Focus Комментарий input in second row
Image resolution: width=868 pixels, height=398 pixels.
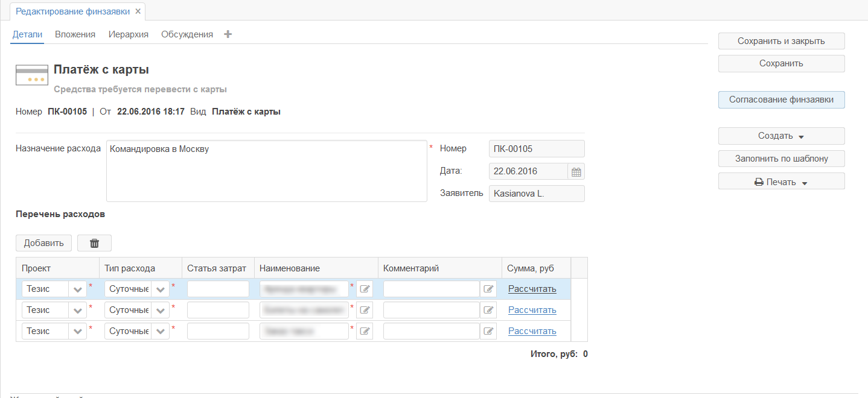pos(432,310)
